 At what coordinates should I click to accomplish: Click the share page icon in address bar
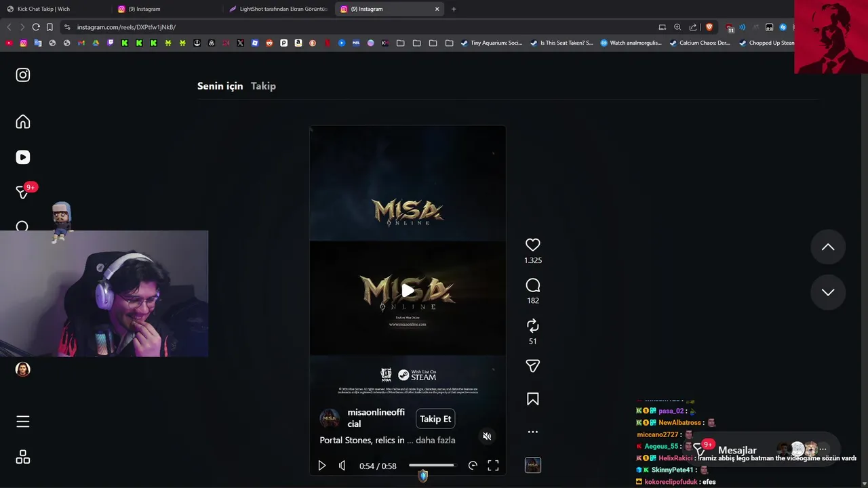pos(693,27)
